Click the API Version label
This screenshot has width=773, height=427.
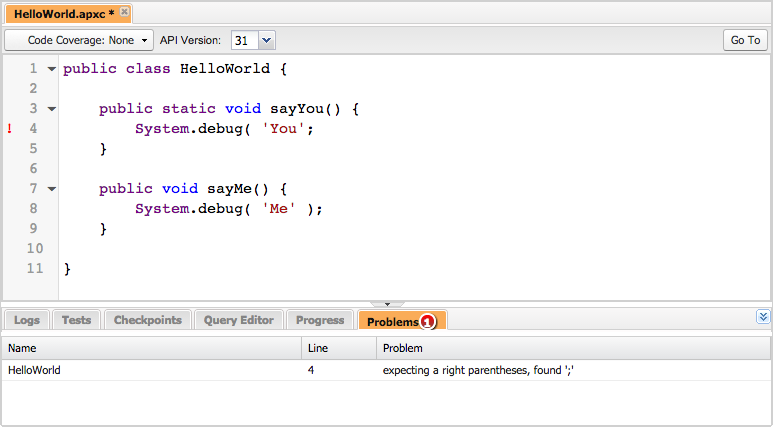tap(190, 40)
